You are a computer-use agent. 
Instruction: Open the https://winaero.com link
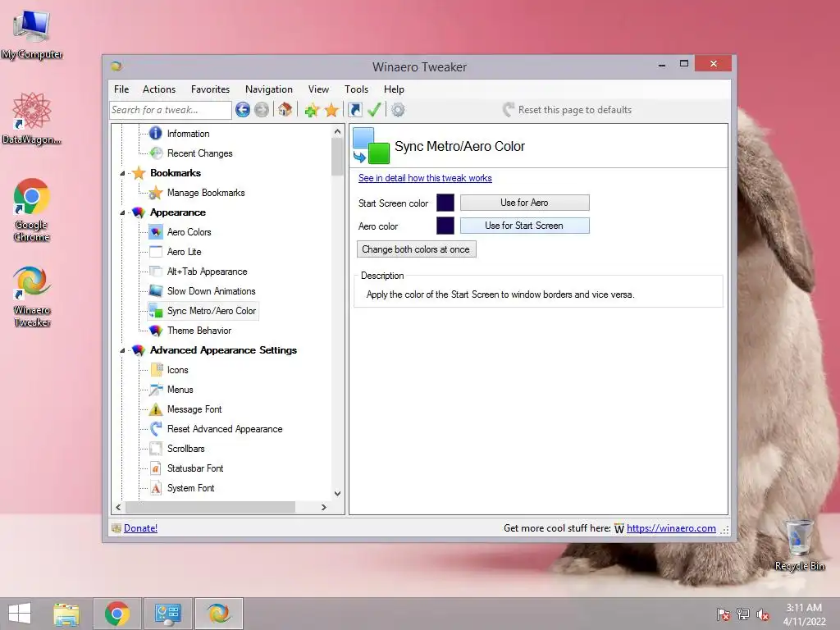[x=671, y=528]
